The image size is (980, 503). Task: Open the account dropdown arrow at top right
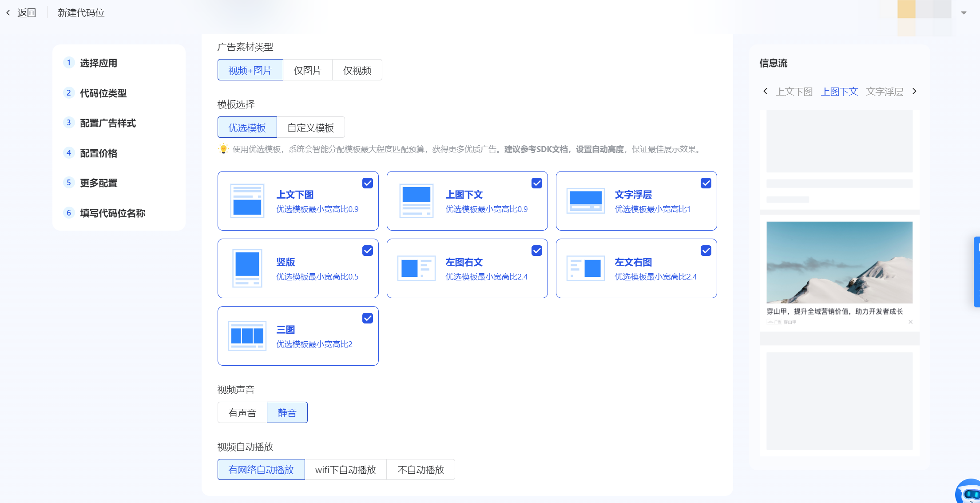pos(964,12)
